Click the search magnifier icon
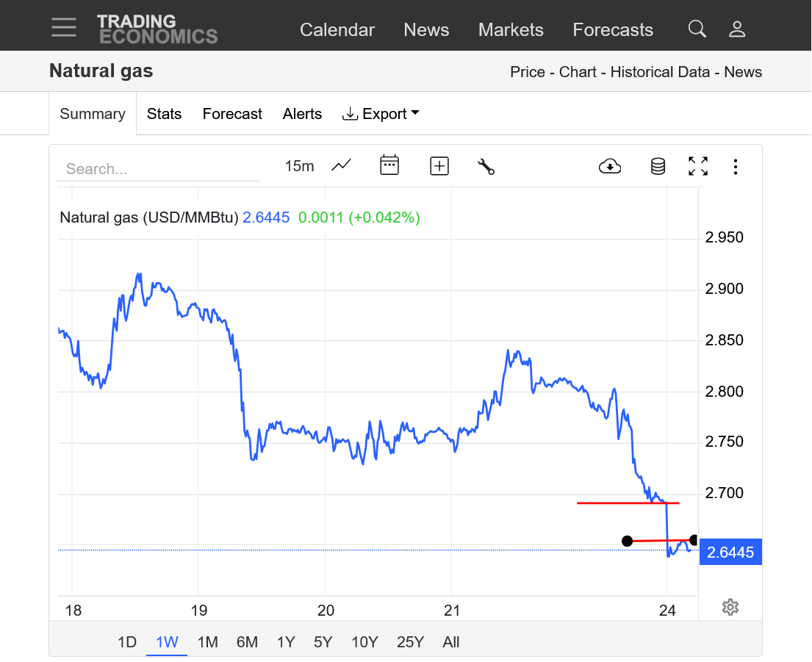Screen dimensions: 812x662 (697, 29)
